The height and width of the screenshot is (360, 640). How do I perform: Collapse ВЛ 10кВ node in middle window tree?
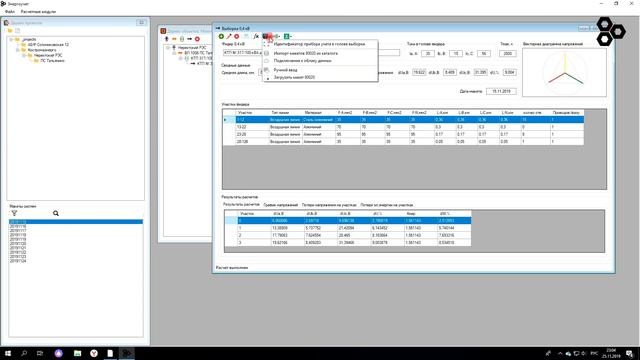[174, 53]
